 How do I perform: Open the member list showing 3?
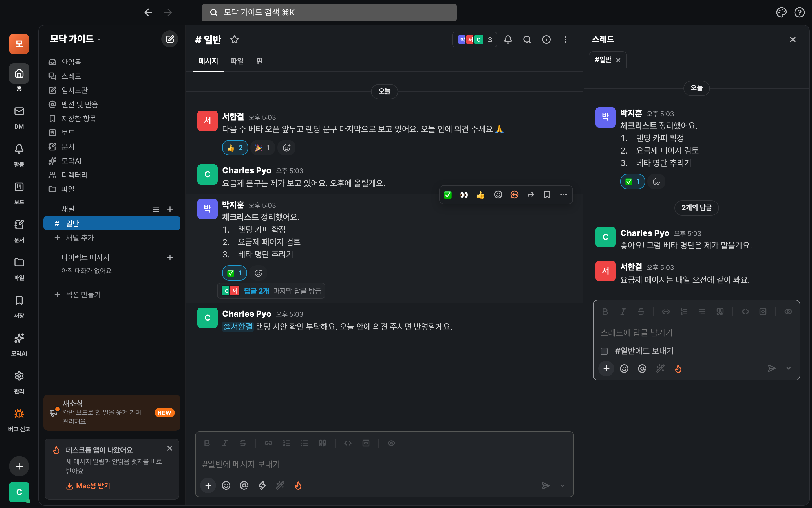(475, 40)
